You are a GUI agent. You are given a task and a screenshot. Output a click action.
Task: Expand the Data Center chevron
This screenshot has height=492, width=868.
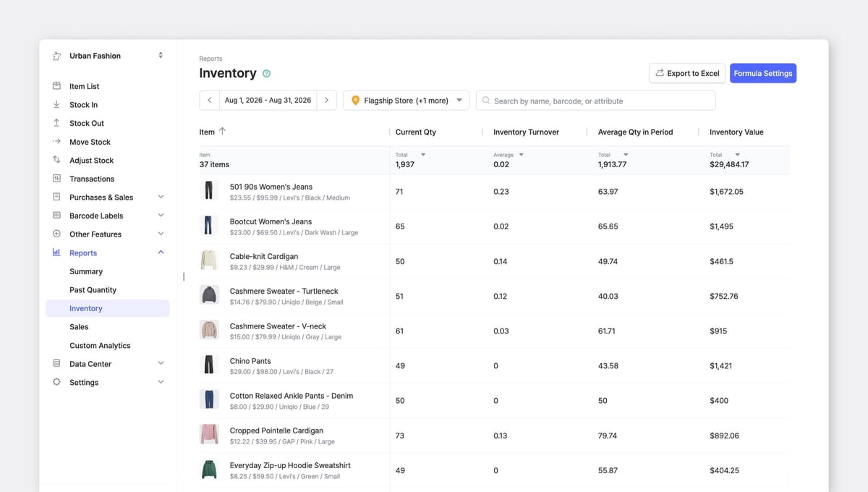pyautogui.click(x=161, y=363)
